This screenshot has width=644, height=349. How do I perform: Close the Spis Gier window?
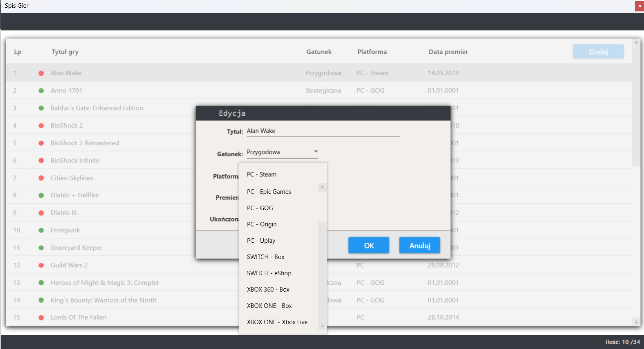click(640, 6)
